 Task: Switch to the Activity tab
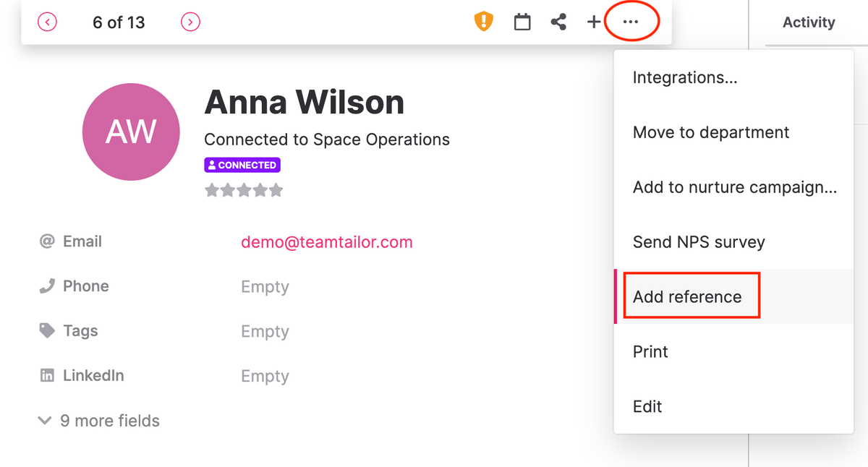[x=809, y=22]
